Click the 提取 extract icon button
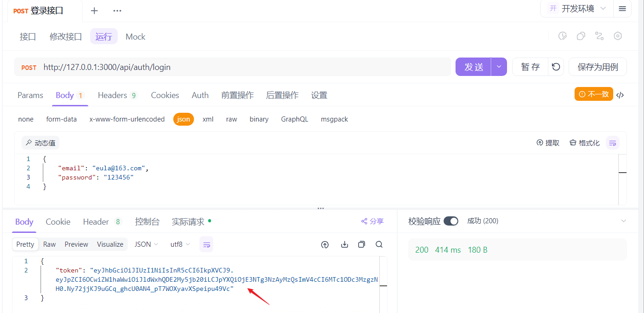Screen dimensions: 644x313 [x=548, y=143]
